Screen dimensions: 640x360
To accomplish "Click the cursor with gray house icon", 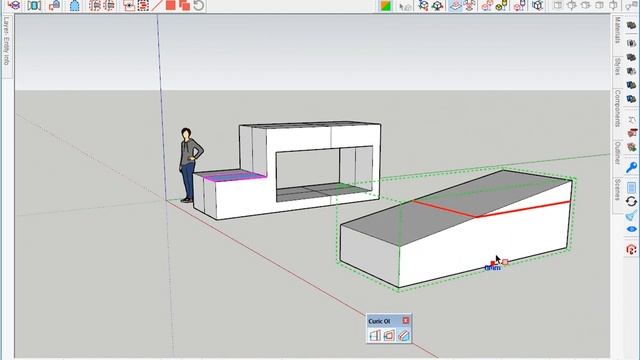I will click(405, 6).
